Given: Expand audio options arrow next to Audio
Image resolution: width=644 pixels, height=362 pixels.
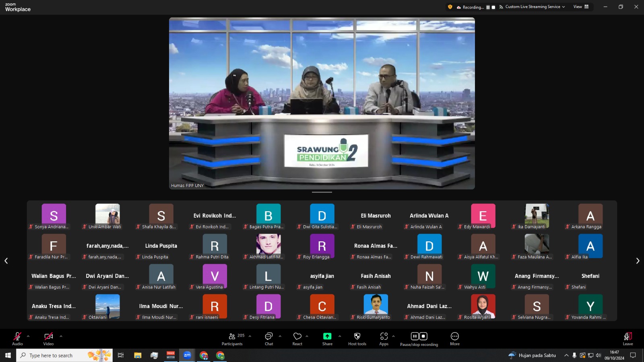Looking at the screenshot, I should (x=28, y=336).
